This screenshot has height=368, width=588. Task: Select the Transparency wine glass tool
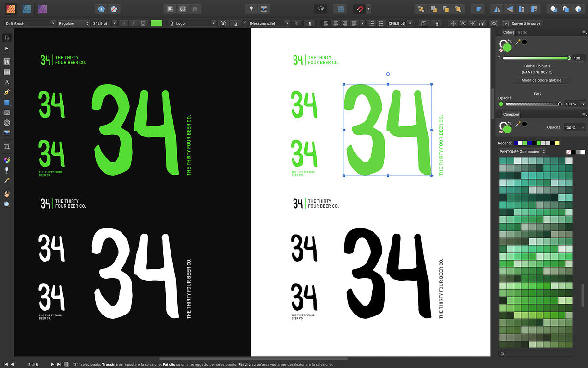click(7, 170)
